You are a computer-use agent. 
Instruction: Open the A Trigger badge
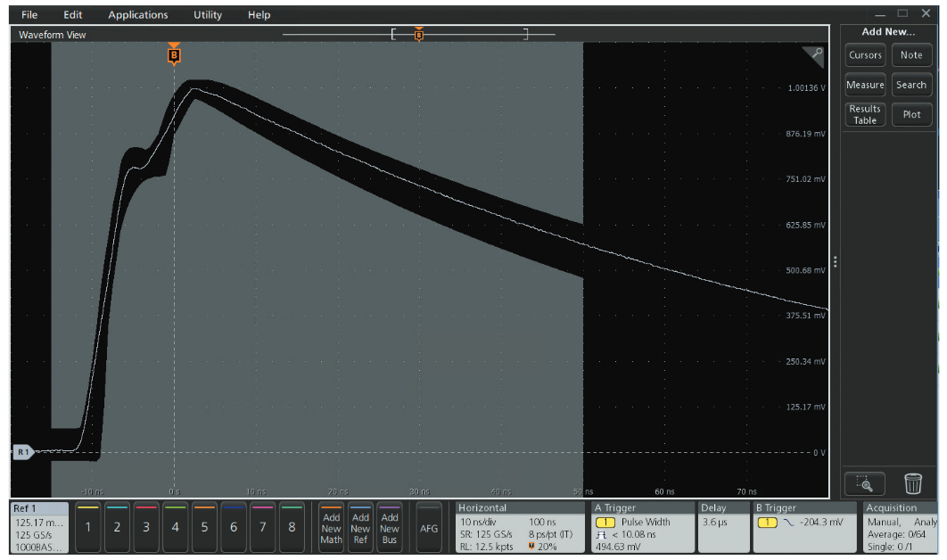coord(643,527)
